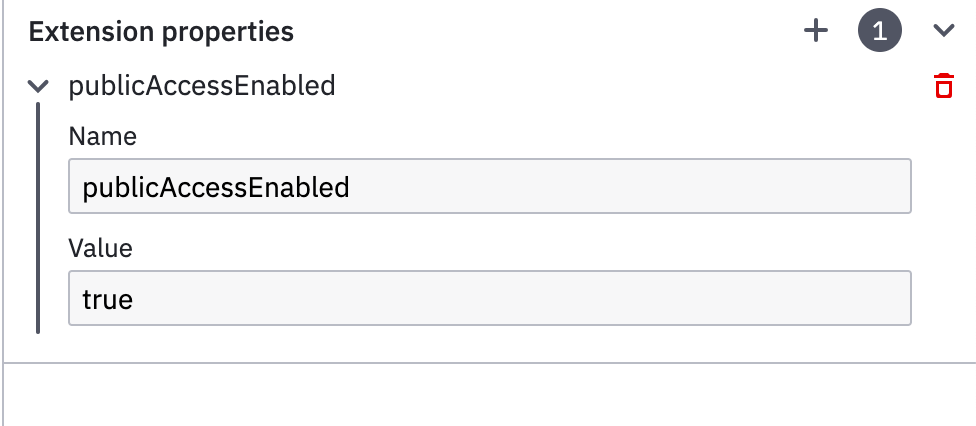Viewport: 976px width, 426px height.
Task: Click the chevron left of publicAccessEnabled
Action: [38, 86]
